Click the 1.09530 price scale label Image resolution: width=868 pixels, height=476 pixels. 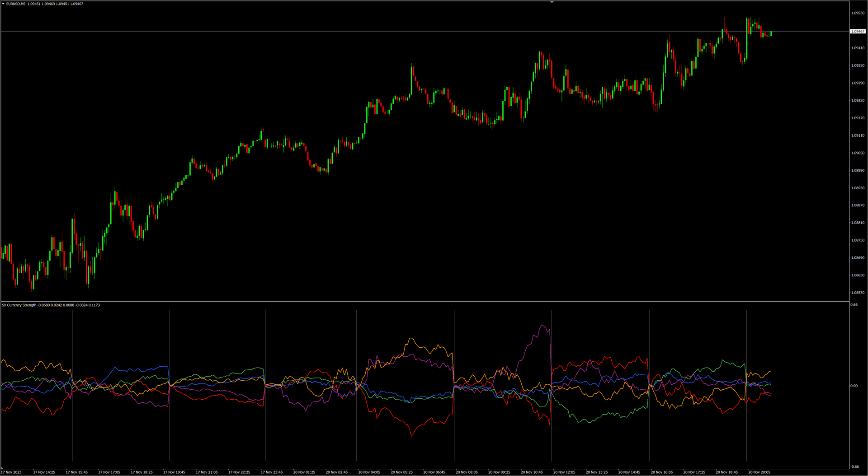858,13
